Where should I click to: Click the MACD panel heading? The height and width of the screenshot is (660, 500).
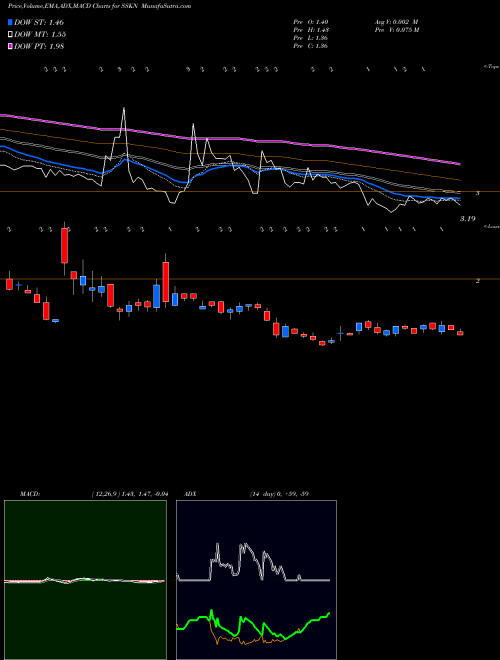pyautogui.click(x=30, y=494)
